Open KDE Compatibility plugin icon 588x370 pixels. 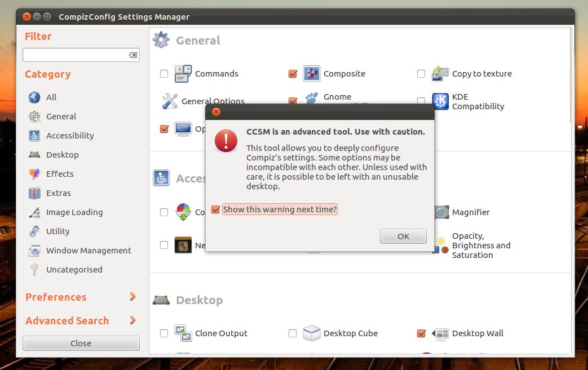click(x=440, y=101)
